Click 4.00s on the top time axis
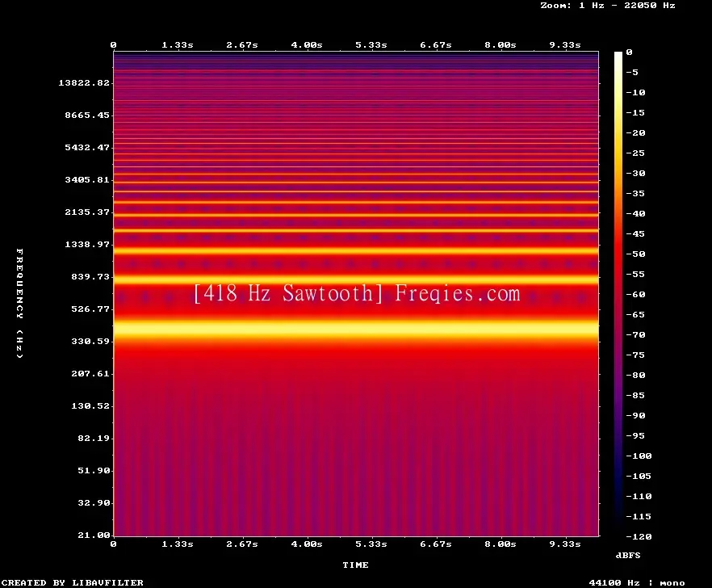Screen dimensions: 712x588 (307, 45)
